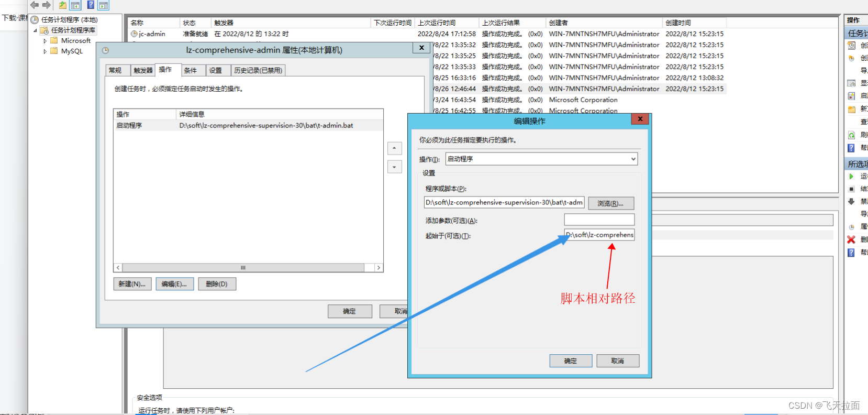Screen dimensions: 868x415
Task: Click the left scroll arrow under the action list
Action: pos(118,268)
